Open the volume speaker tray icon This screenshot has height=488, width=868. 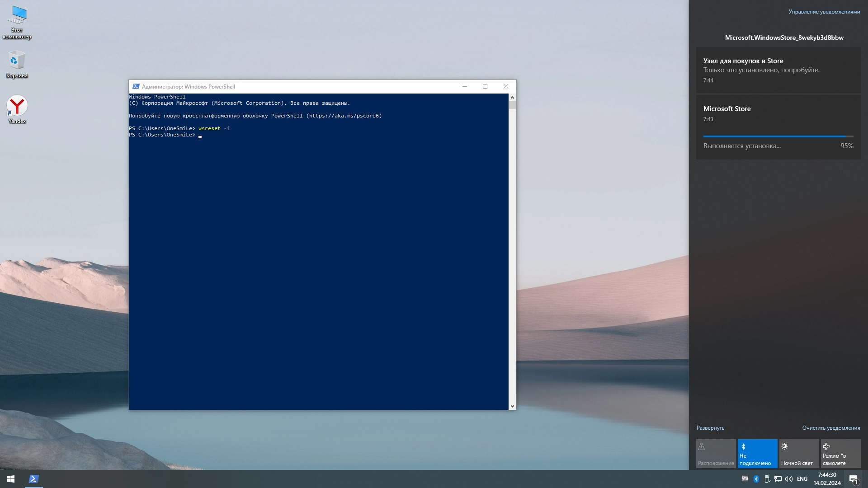click(x=789, y=479)
